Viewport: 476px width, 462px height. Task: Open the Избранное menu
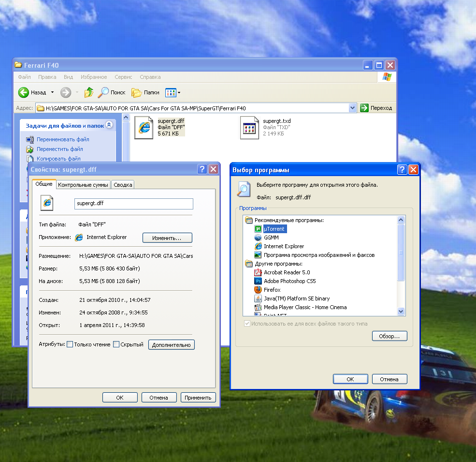pos(94,77)
